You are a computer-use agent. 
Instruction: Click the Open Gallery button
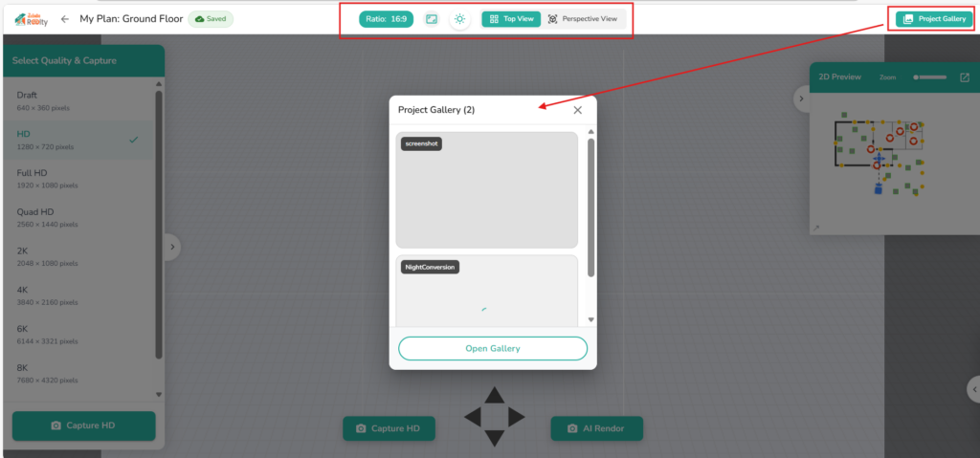493,349
